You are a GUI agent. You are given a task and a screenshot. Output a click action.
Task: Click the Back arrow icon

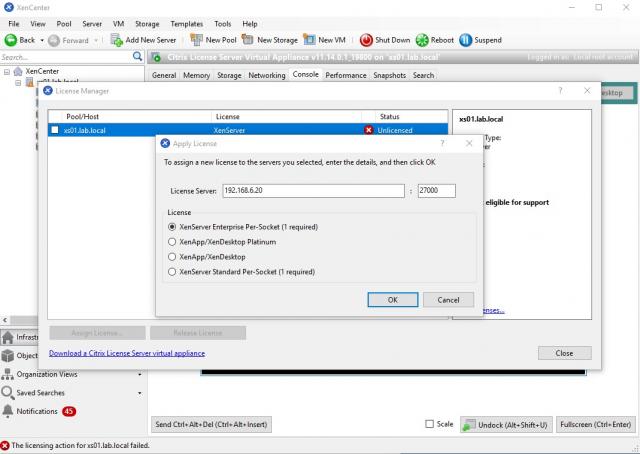tap(11, 40)
